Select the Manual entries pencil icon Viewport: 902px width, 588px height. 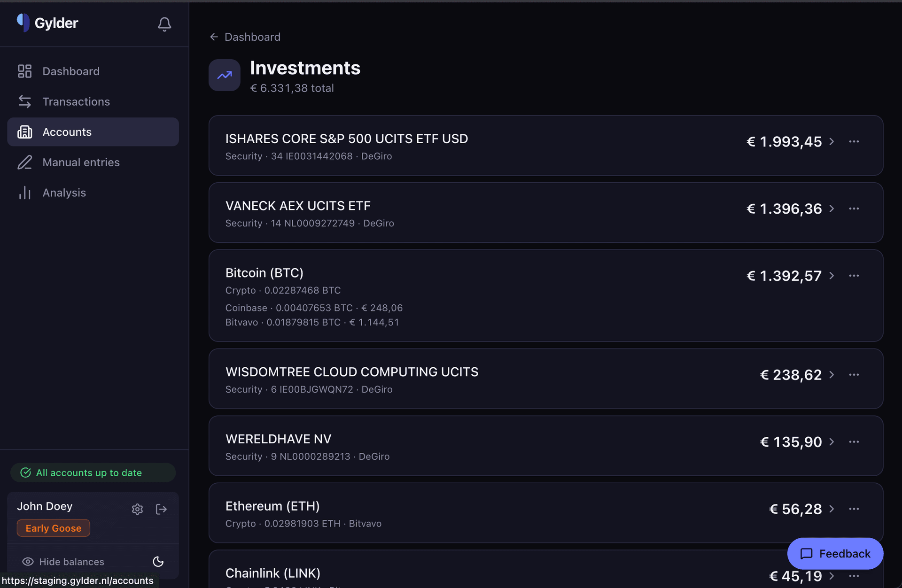(x=25, y=162)
